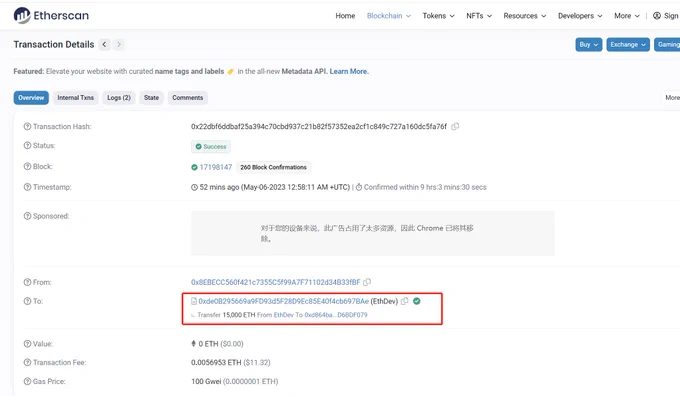Click help icon beside To

pos(27,301)
